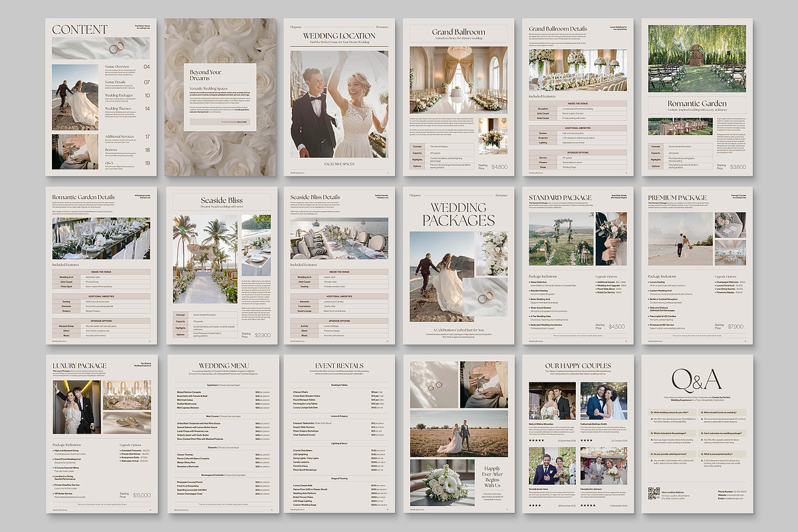Click the Seaside Bliss $2,900 starting price
Viewport: 798px width, 532px height.
tap(263, 335)
